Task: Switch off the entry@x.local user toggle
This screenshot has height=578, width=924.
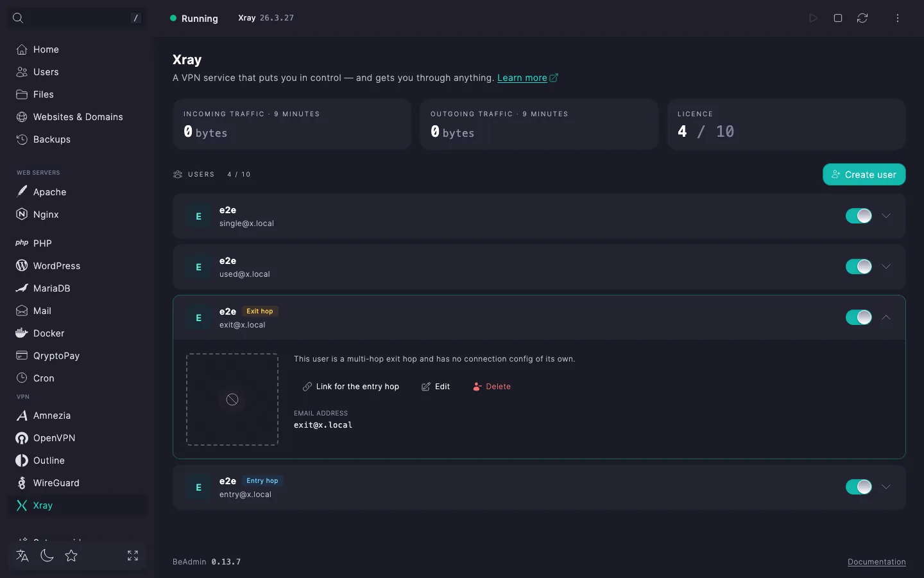Action: [859, 487]
